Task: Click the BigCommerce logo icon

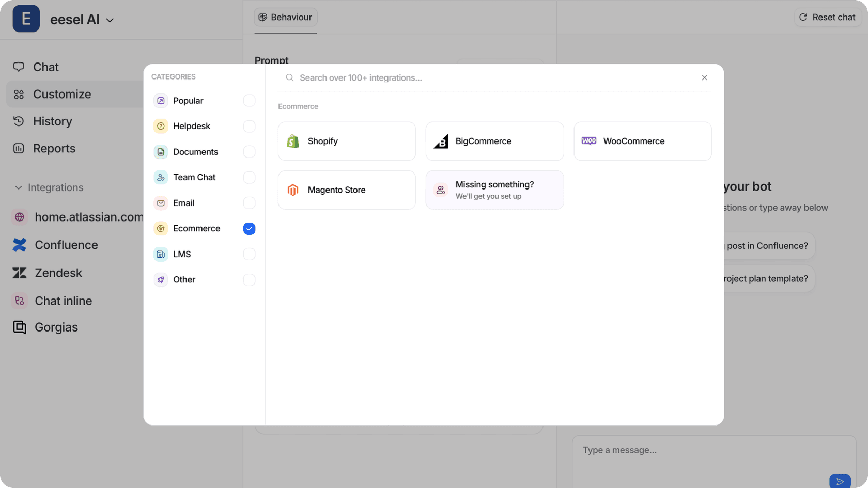Action: pos(441,141)
